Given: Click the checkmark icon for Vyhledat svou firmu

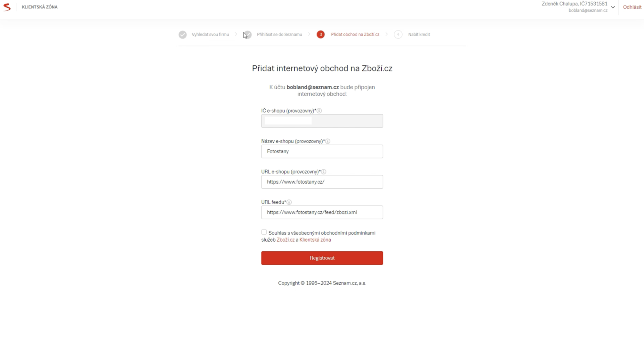Looking at the screenshot, I should pos(182,35).
